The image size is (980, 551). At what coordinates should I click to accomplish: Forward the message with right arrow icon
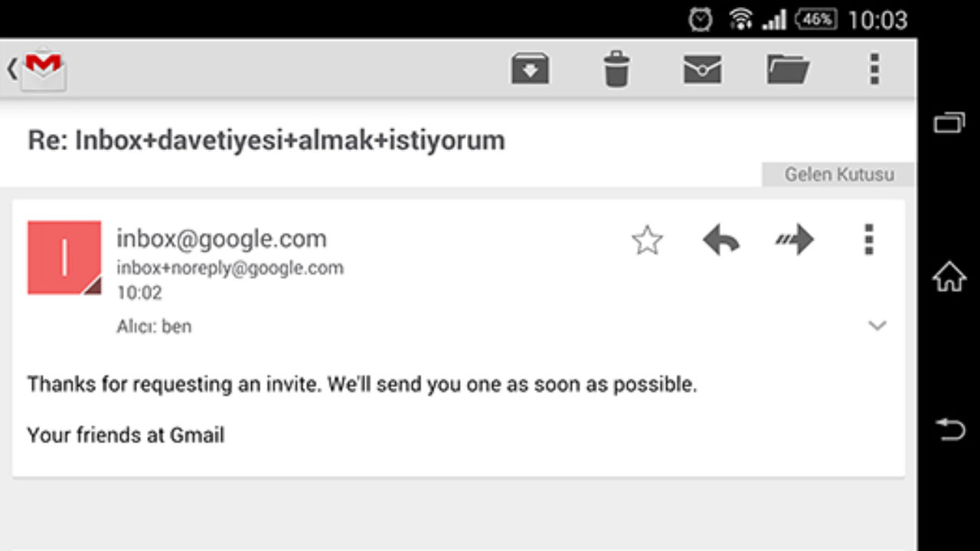(x=794, y=240)
